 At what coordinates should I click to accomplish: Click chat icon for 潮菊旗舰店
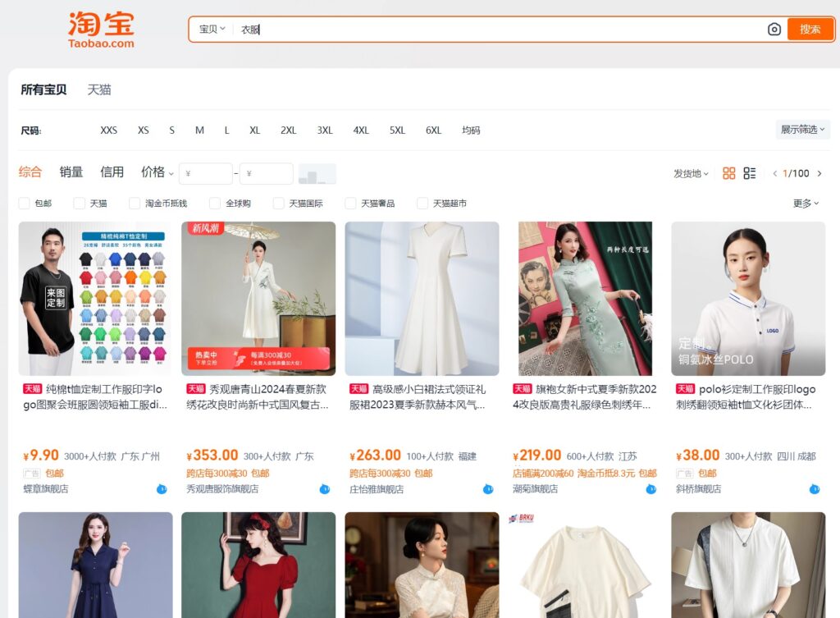pos(651,489)
